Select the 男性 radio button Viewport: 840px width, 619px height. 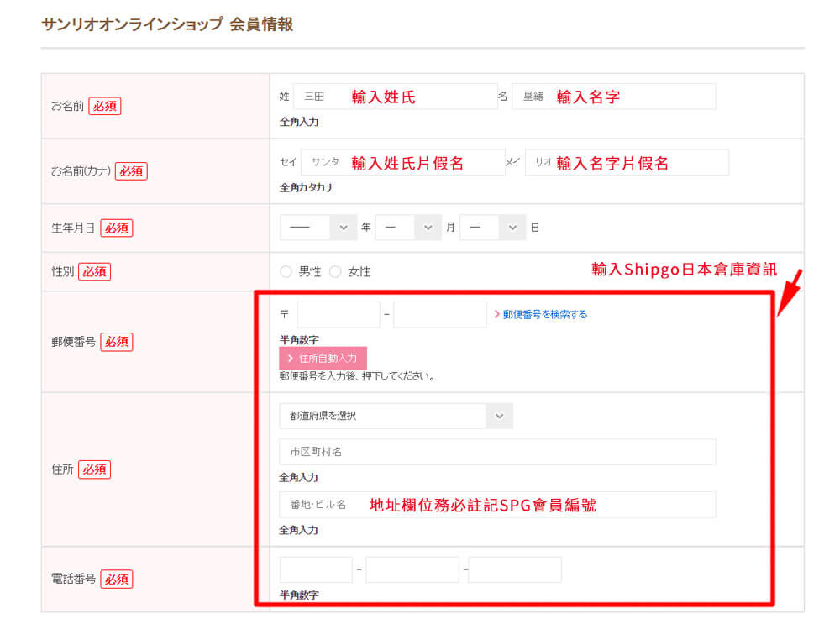click(286, 272)
